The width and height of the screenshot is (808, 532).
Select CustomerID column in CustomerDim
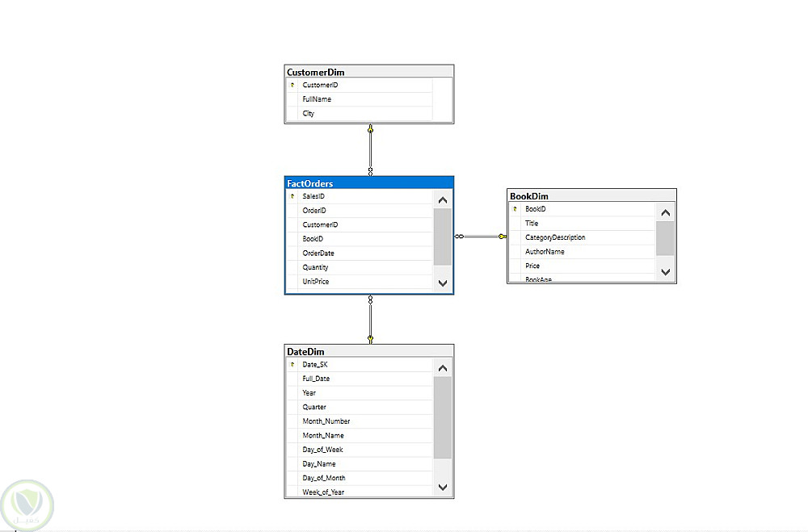pyautogui.click(x=360, y=85)
